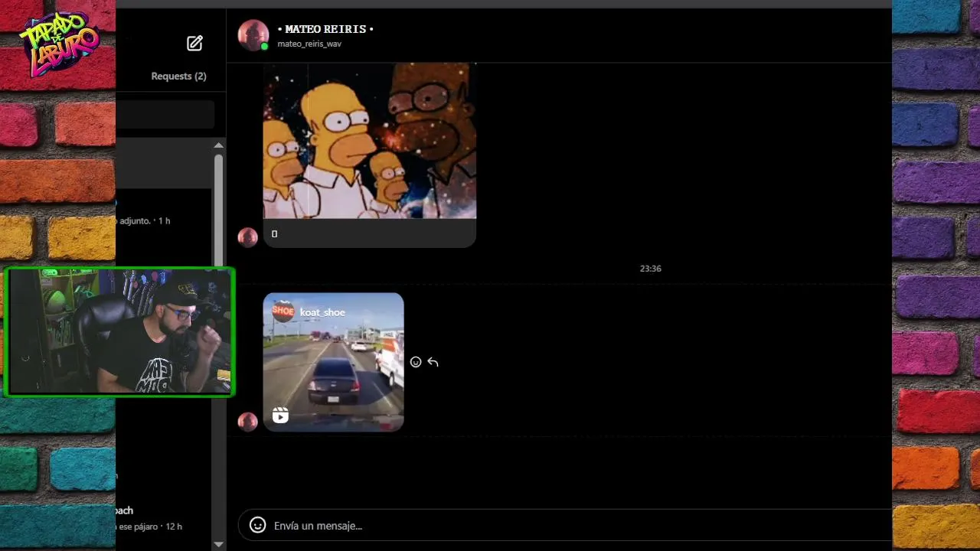Click the conversation list scroll up arrow
980x551 pixels.
pos(218,145)
